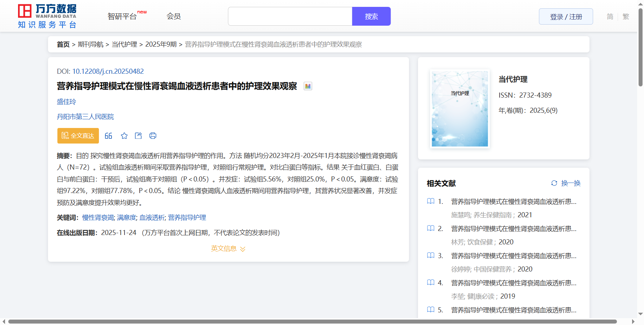Click the search input field
Screen dimensions: 644x325
290,17
